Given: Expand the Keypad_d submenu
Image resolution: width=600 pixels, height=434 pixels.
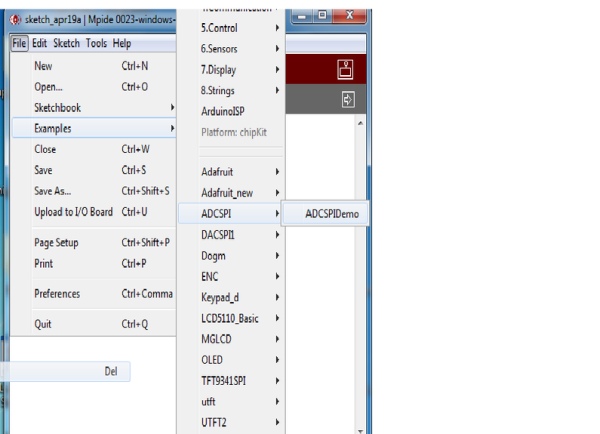Looking at the screenshot, I should [232, 297].
